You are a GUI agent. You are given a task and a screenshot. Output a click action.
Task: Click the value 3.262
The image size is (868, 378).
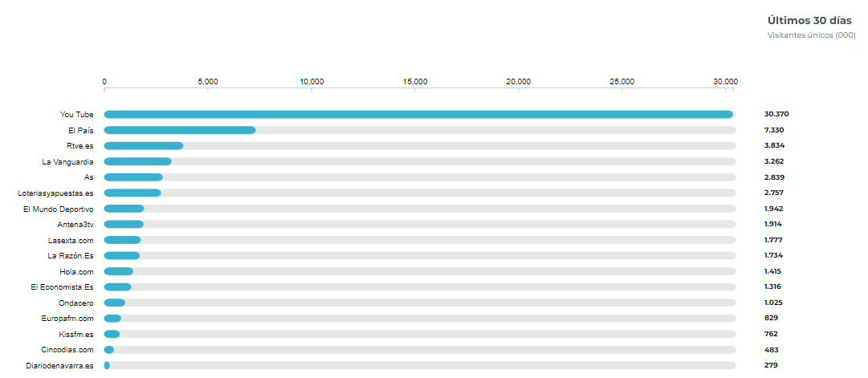[774, 161]
